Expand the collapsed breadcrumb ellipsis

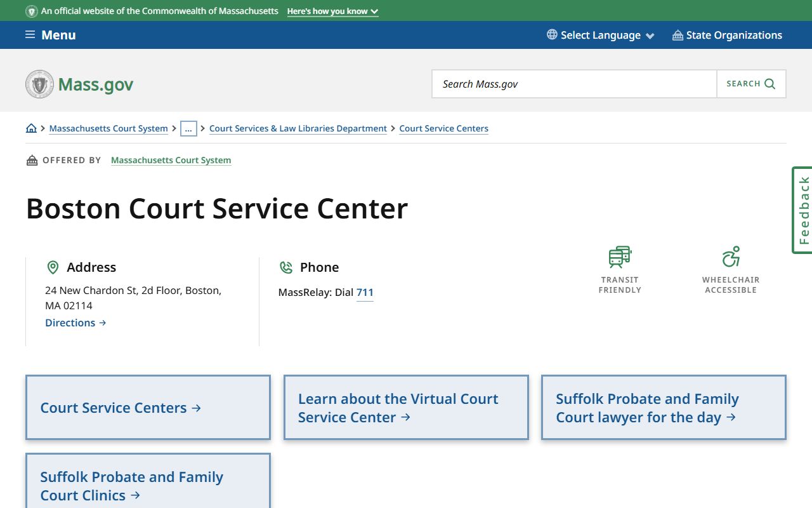tap(188, 128)
